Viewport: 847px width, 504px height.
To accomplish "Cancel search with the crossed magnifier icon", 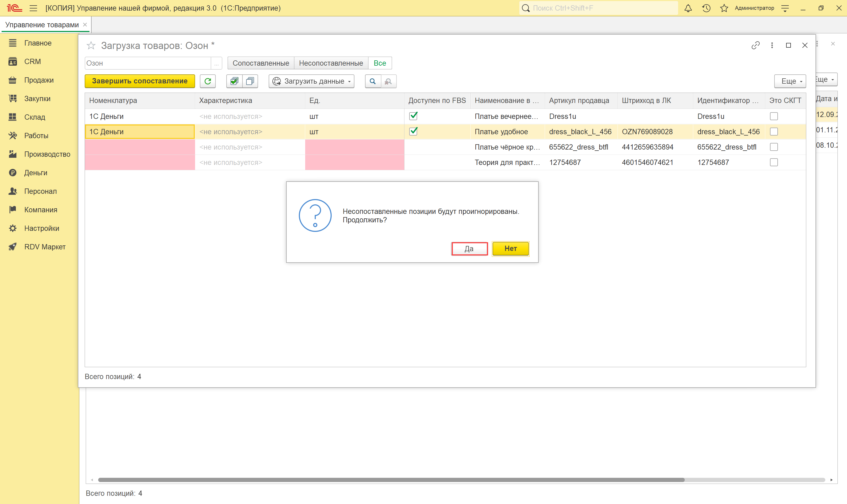I will pos(389,81).
